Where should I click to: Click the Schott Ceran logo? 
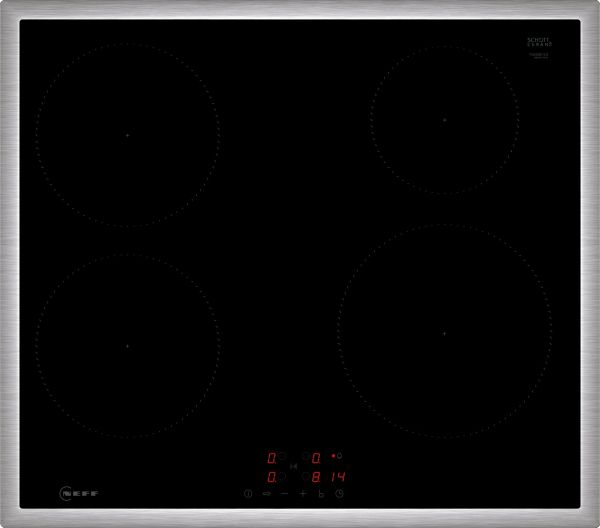[539, 43]
